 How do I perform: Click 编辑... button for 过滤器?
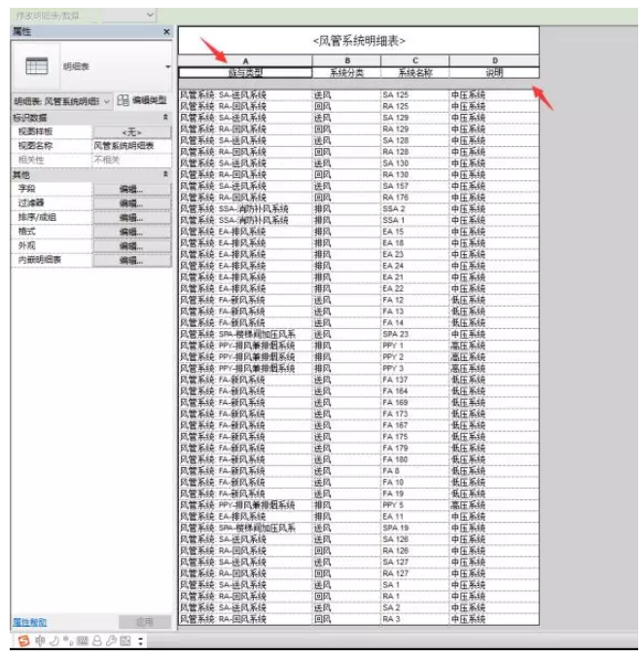point(131,203)
